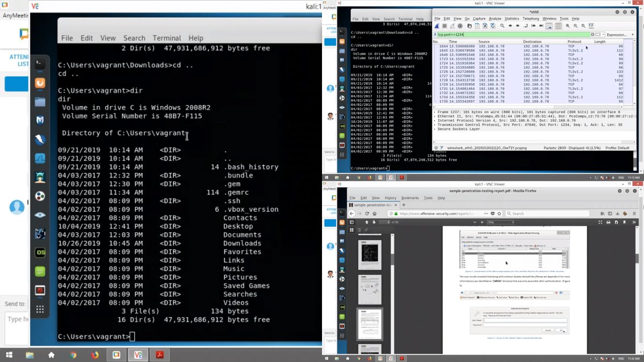Image resolution: width=644 pixels, height=362 pixels.
Task: Open Search menu in large terminal window
Action: click(134, 38)
